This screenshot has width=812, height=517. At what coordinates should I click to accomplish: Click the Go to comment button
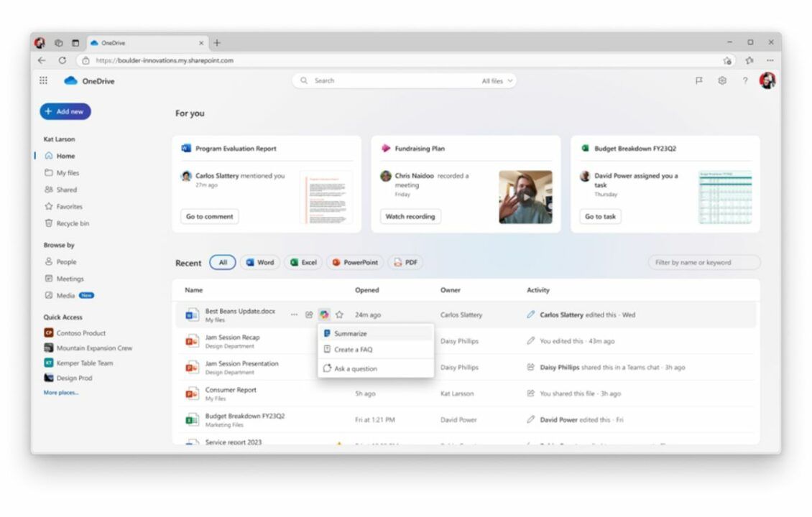tap(209, 217)
